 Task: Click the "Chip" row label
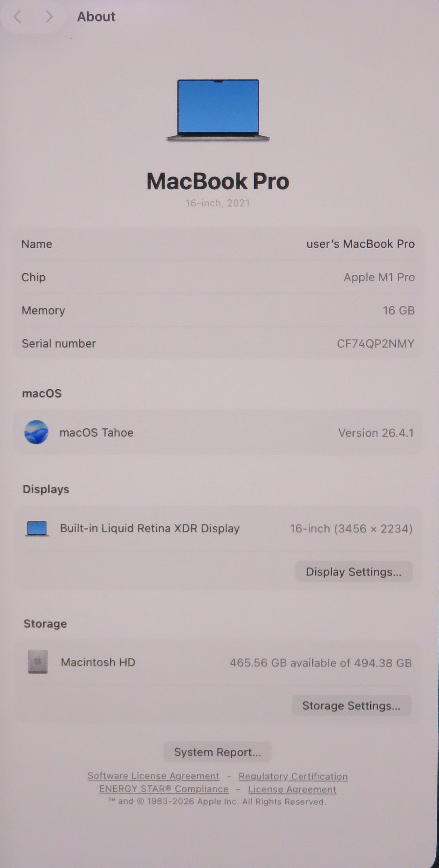(x=34, y=278)
